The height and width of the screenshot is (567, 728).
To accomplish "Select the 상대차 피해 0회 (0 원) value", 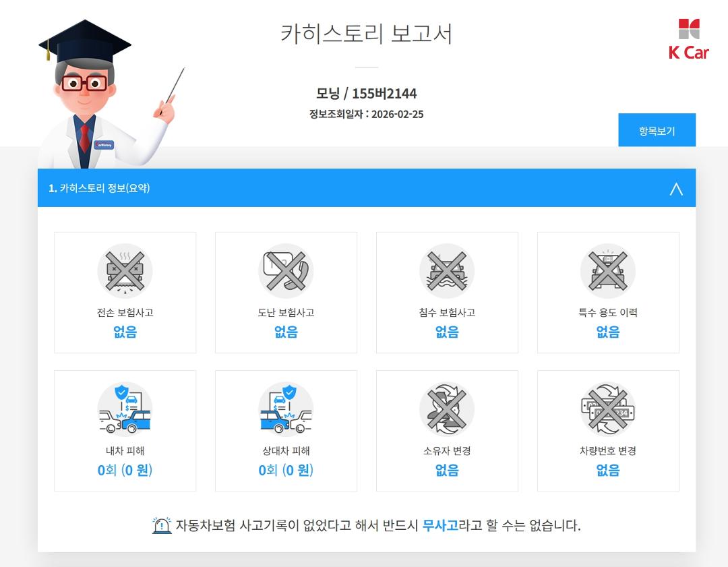I will (x=286, y=471).
